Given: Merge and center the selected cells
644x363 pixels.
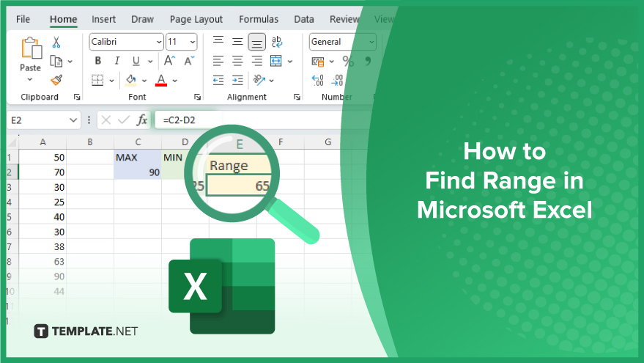Looking at the screenshot, I should [276, 62].
